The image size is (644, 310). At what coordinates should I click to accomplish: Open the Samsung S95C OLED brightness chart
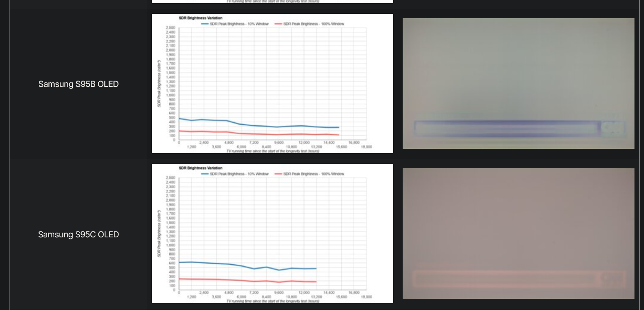click(272, 233)
